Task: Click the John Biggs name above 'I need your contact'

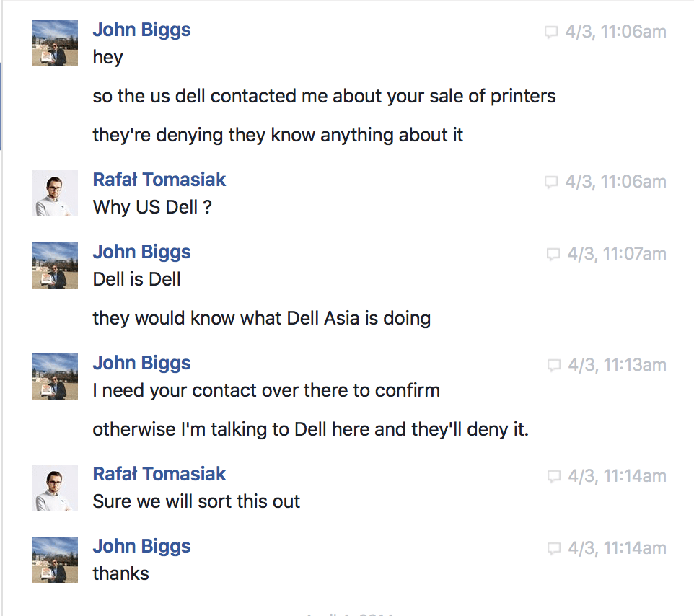Action: [141, 364]
